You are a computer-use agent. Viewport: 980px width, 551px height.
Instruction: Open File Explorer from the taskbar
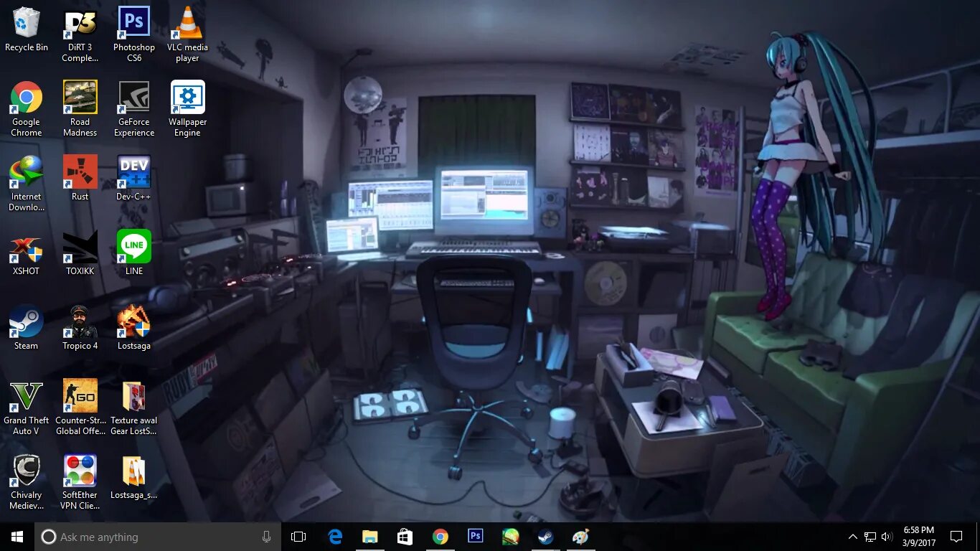pos(370,537)
